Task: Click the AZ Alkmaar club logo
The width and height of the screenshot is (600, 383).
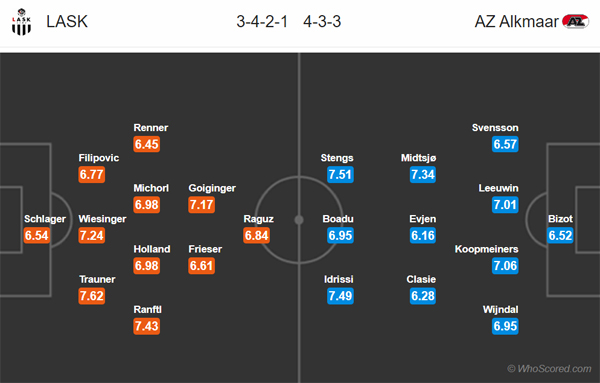Action: [575, 21]
